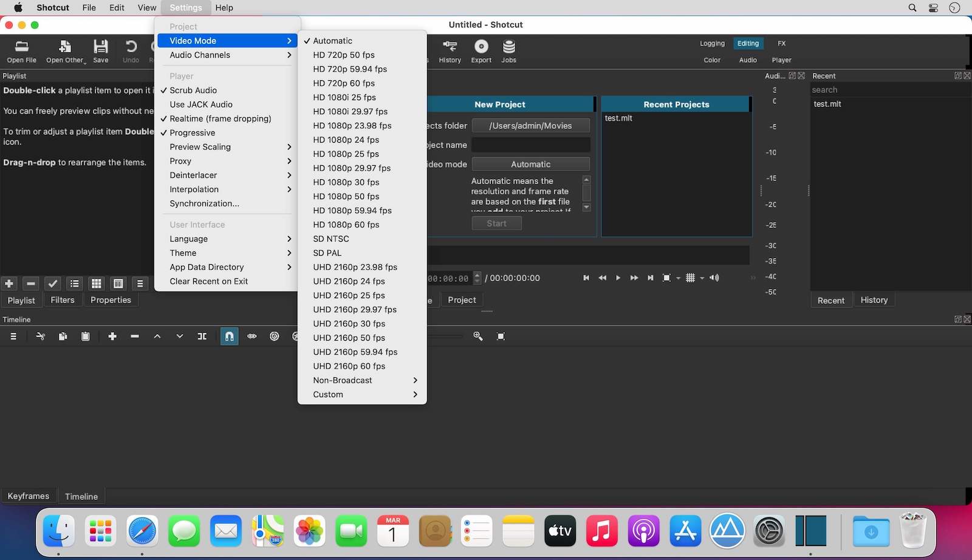Image resolution: width=972 pixels, height=560 pixels.
Task: Open the History panel from the toolbar
Action: (450, 51)
